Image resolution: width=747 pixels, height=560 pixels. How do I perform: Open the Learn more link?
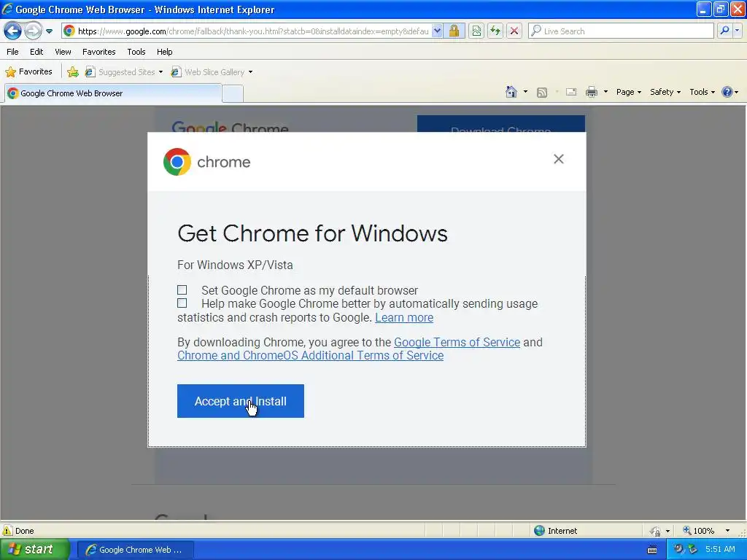(x=404, y=318)
